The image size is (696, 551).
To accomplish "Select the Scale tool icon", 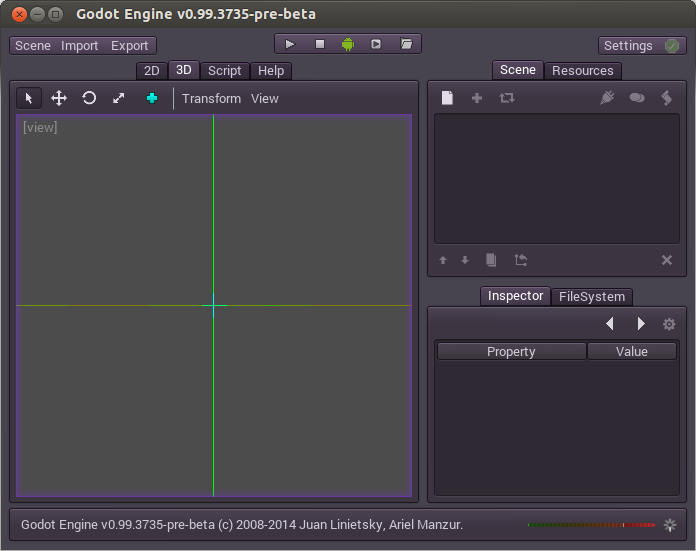I will tap(118, 98).
